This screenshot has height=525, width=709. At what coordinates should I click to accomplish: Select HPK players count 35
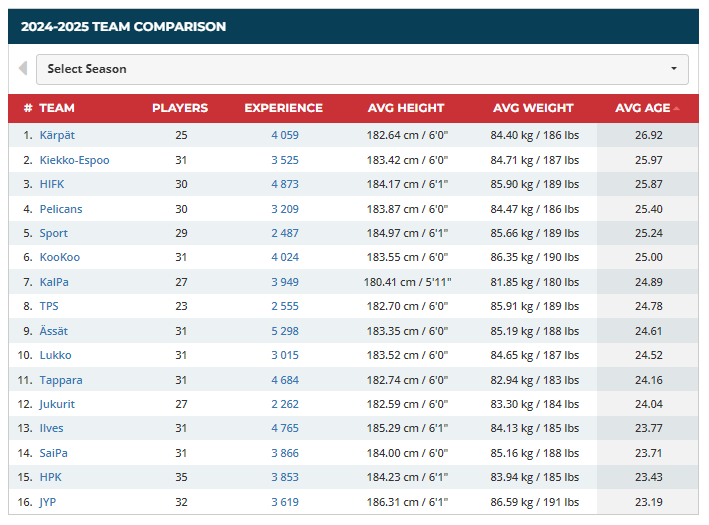point(181,477)
